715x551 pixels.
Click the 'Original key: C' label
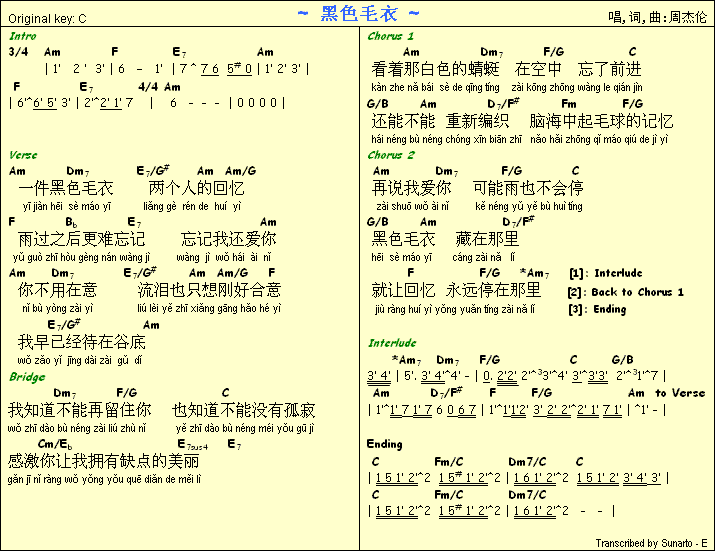47,19
